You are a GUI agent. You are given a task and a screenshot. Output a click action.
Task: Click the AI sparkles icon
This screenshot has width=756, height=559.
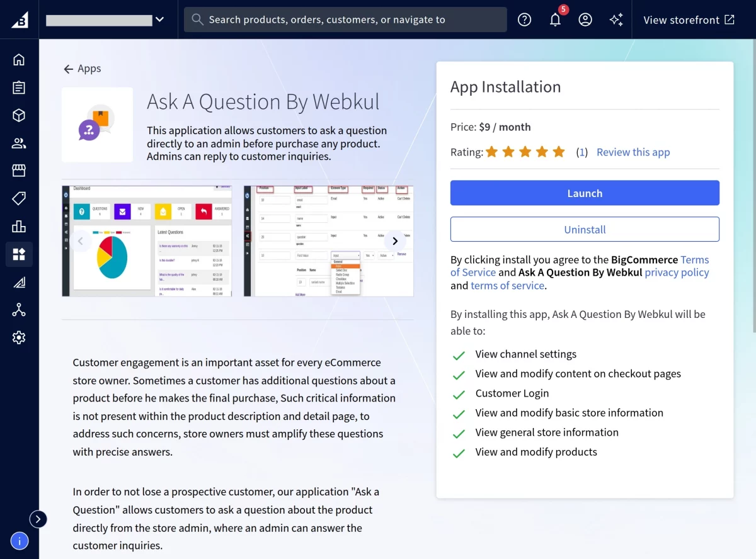coord(616,20)
